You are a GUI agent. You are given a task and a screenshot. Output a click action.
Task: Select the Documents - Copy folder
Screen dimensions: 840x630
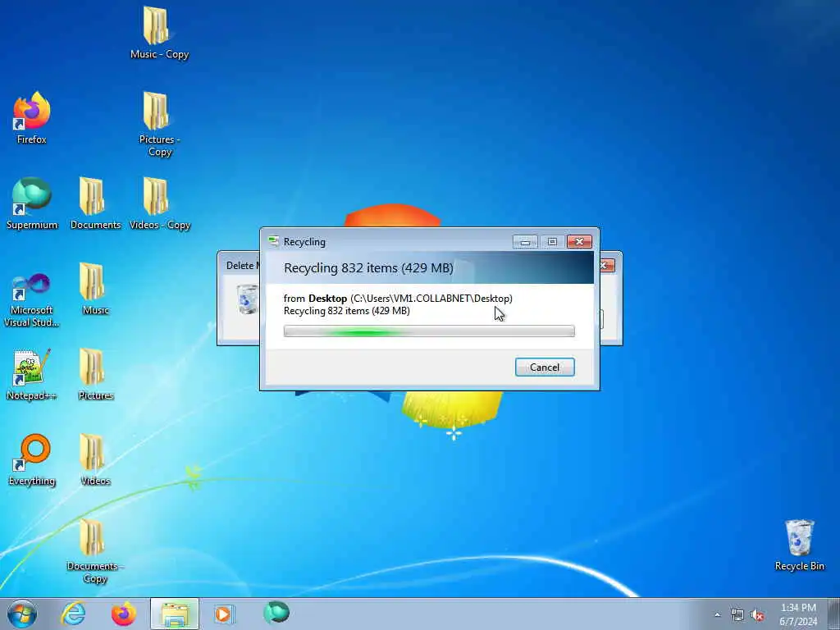point(95,551)
